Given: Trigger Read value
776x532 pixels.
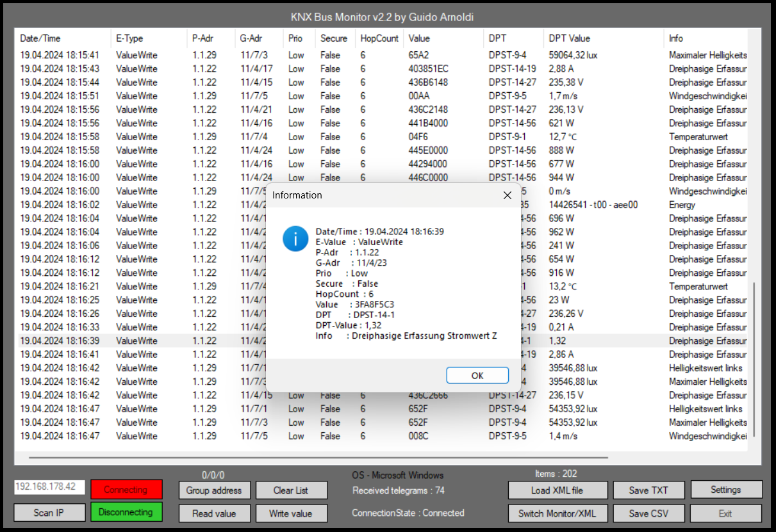Looking at the screenshot, I should tap(214, 512).
